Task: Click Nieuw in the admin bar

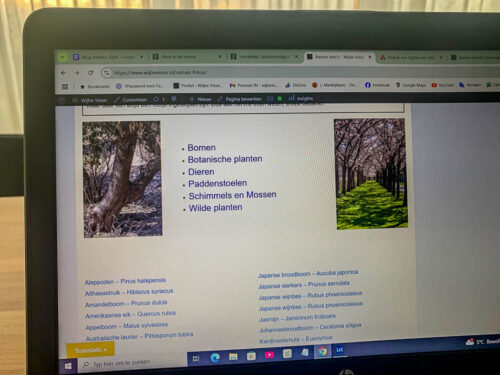Action: coord(200,99)
